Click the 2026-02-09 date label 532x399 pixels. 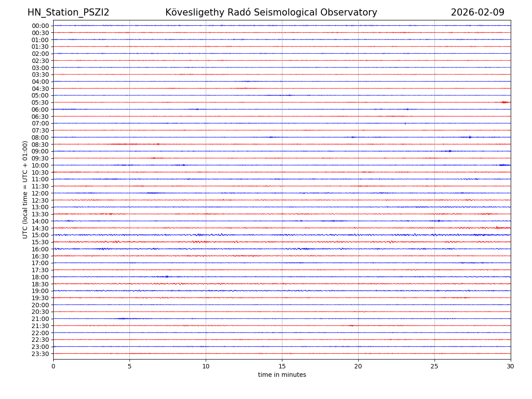tap(477, 12)
